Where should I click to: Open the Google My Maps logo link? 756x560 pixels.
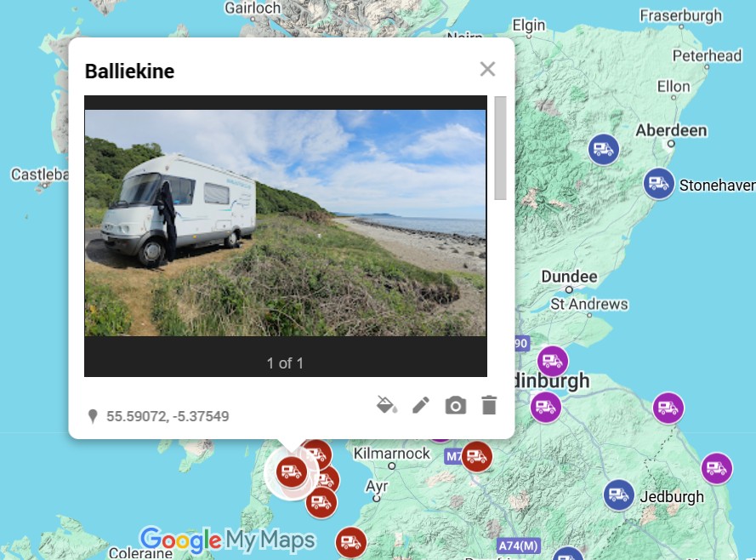(x=228, y=540)
